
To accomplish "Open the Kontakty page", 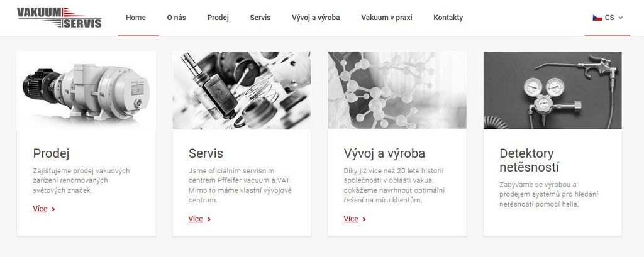I will coord(448,18).
